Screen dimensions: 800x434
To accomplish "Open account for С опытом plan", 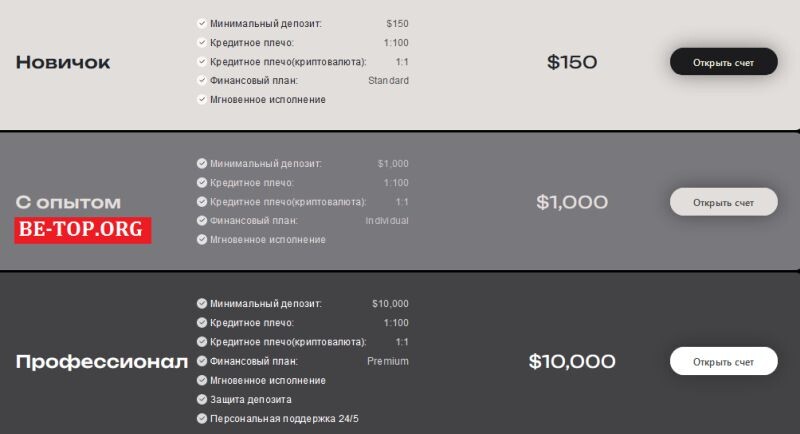I will [x=723, y=202].
